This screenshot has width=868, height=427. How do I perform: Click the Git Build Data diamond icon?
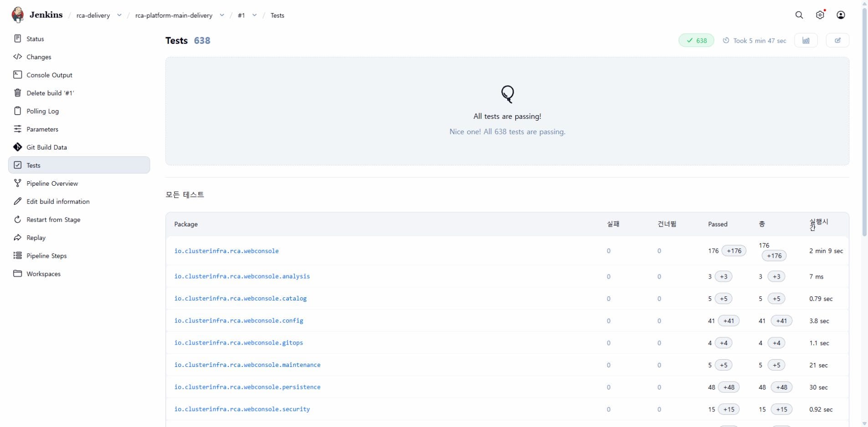pyautogui.click(x=18, y=147)
